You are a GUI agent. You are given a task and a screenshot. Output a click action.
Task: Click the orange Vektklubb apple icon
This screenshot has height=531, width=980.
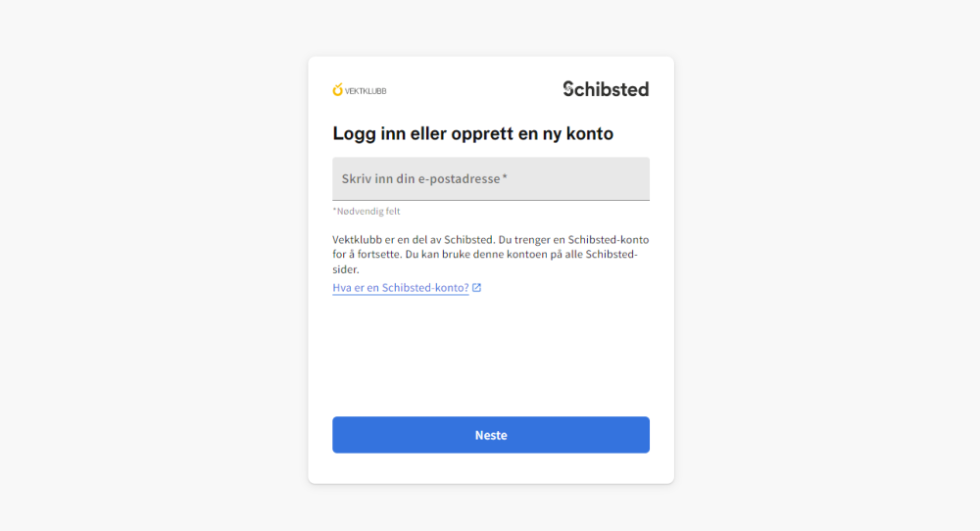[337, 90]
